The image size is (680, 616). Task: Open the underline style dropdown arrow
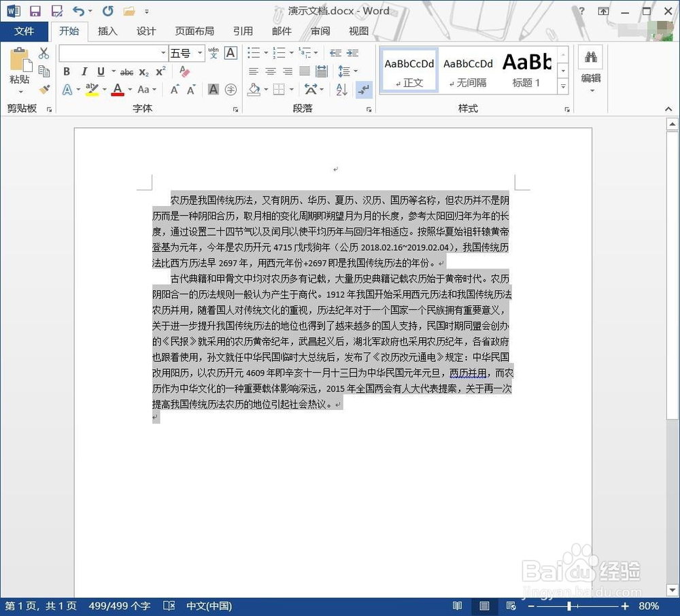(113, 71)
